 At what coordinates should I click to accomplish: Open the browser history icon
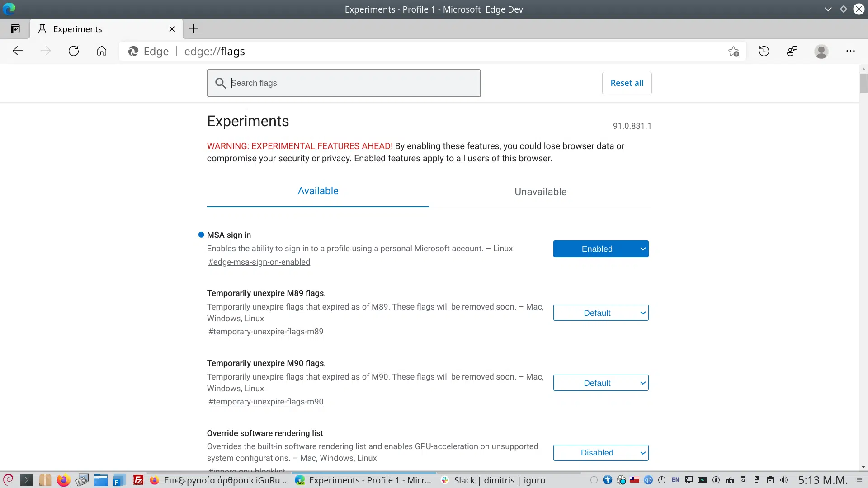[764, 51]
